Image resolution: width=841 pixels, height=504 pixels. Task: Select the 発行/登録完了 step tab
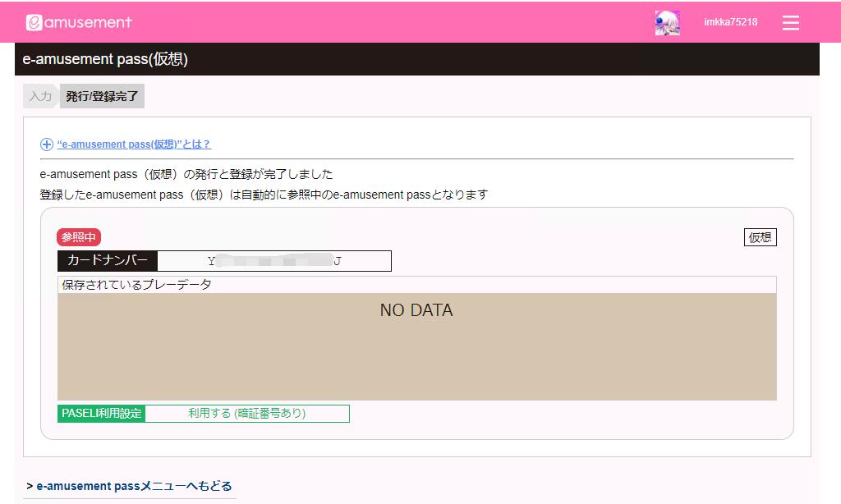click(102, 96)
